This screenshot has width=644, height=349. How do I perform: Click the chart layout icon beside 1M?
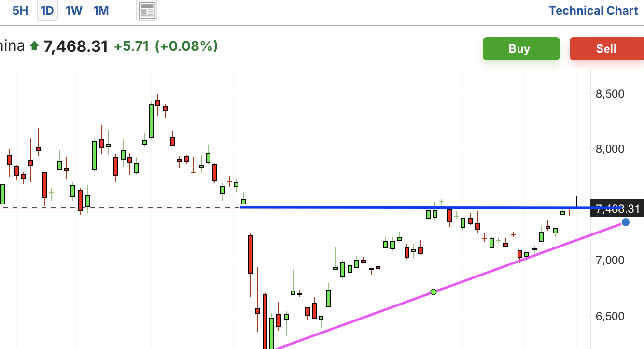(x=147, y=10)
